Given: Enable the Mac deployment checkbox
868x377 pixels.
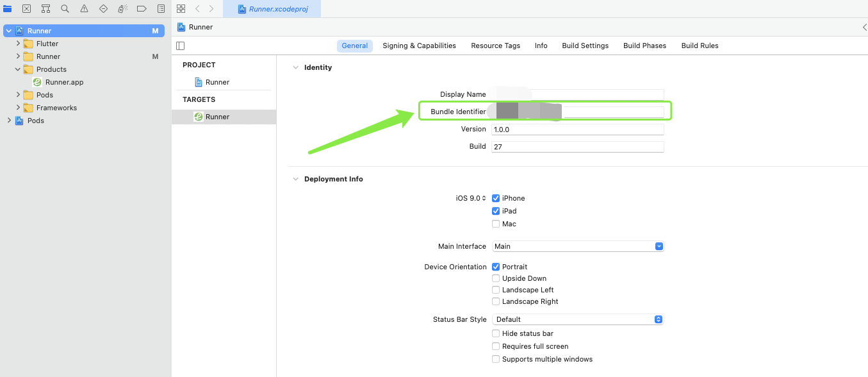Looking at the screenshot, I should click(x=496, y=224).
